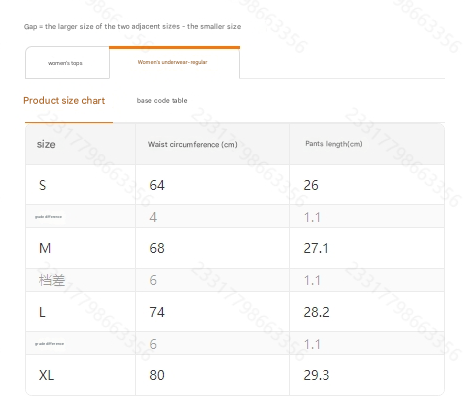
Task: Open the Product size chart tab
Action: point(64,101)
